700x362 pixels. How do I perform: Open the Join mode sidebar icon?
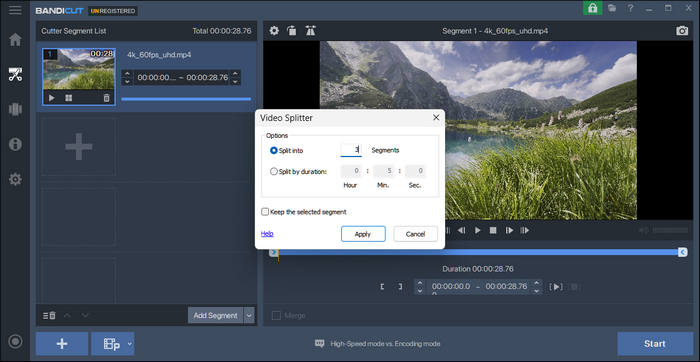(15, 109)
